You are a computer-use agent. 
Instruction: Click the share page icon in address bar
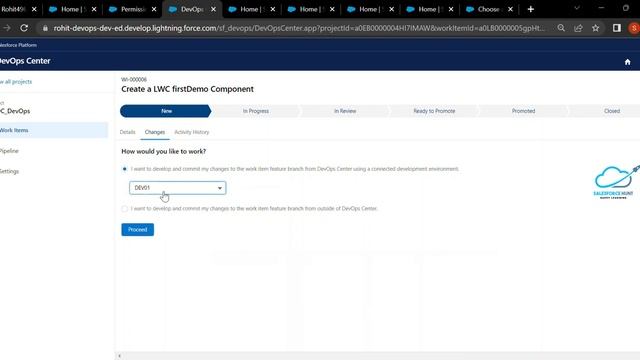coord(578,28)
